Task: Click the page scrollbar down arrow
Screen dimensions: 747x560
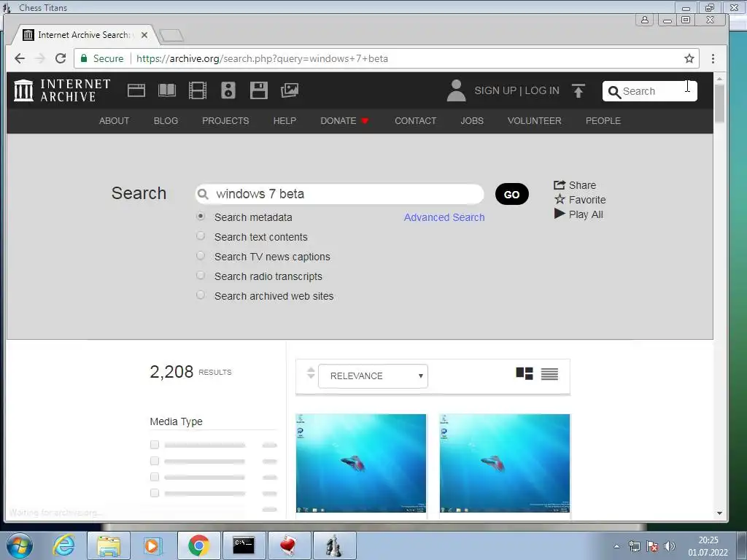Action: point(719,513)
